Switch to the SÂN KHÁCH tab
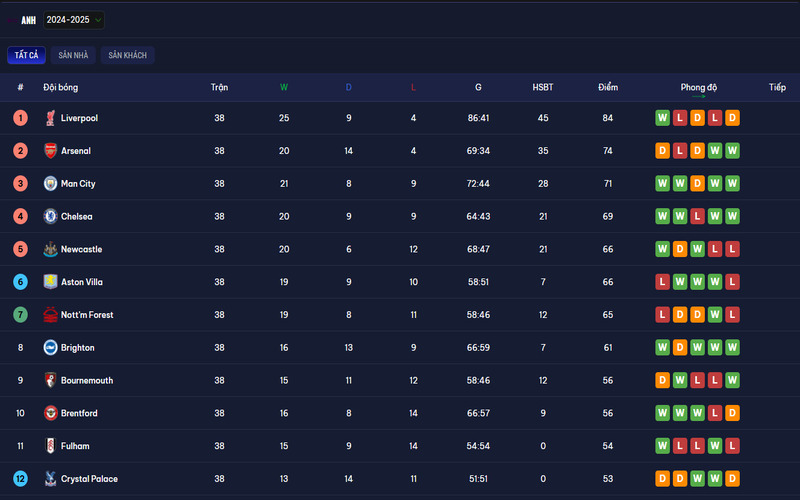 pos(128,55)
